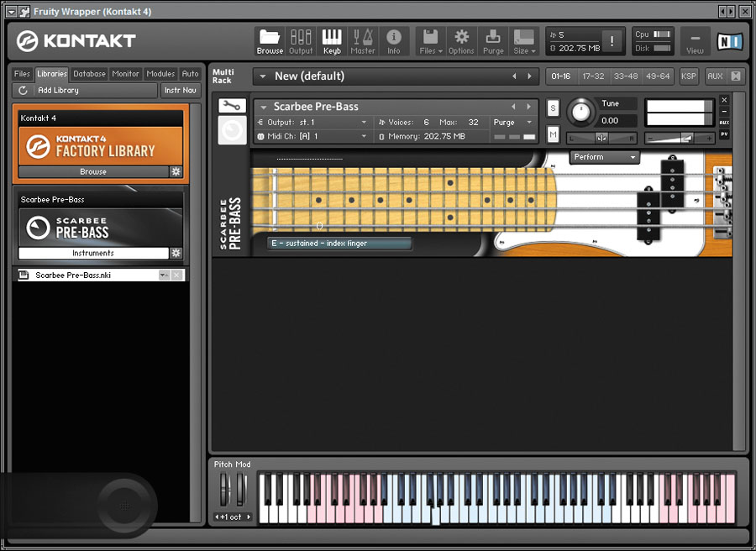Solo the Scarbee Pre-Bass instrument
Viewport: 756px width, 551px height.
point(553,108)
